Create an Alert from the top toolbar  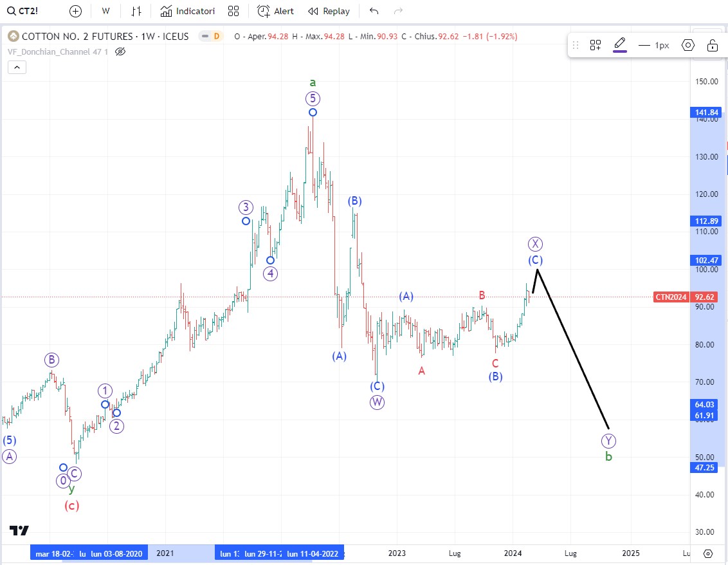[x=276, y=11]
